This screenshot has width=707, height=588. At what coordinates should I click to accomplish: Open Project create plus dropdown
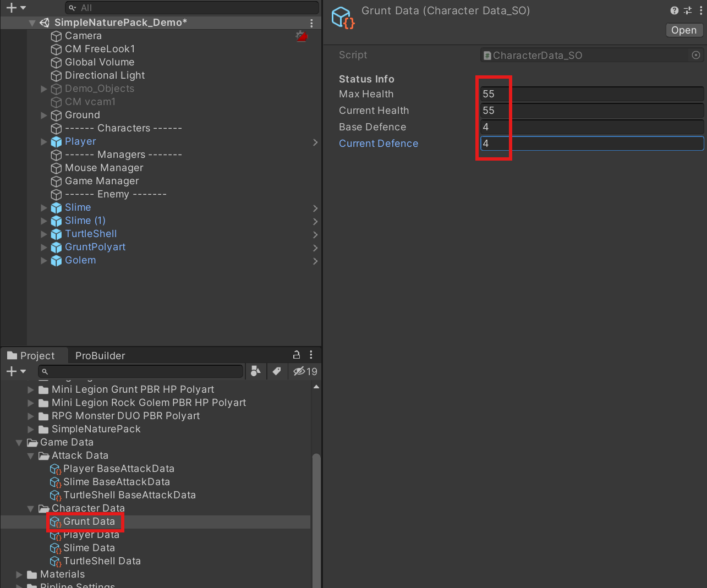pyautogui.click(x=15, y=371)
